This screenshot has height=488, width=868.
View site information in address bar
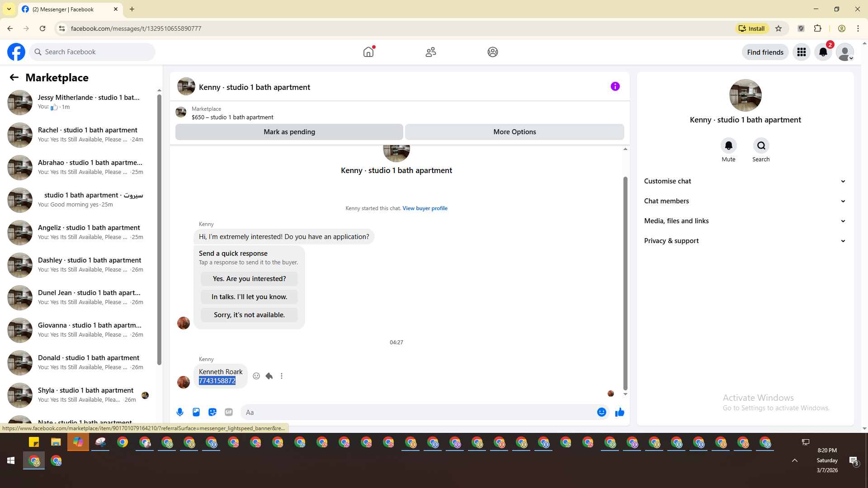[62, 28]
